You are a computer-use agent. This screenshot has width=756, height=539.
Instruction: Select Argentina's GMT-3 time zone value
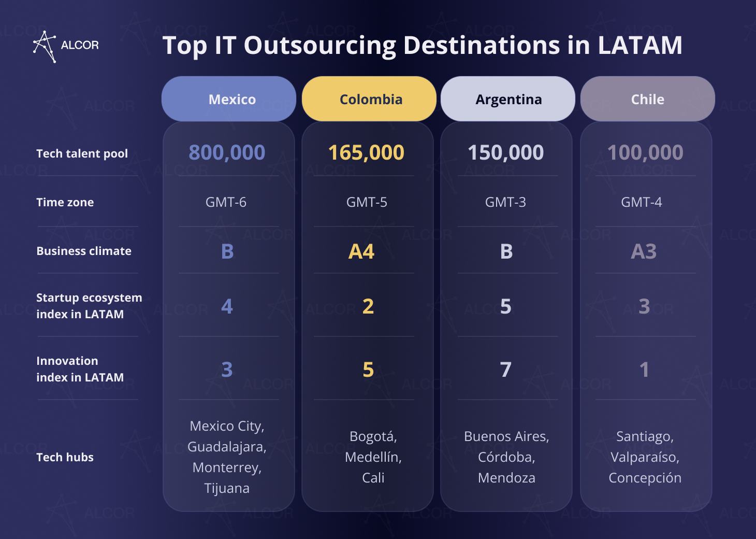pyautogui.click(x=506, y=202)
